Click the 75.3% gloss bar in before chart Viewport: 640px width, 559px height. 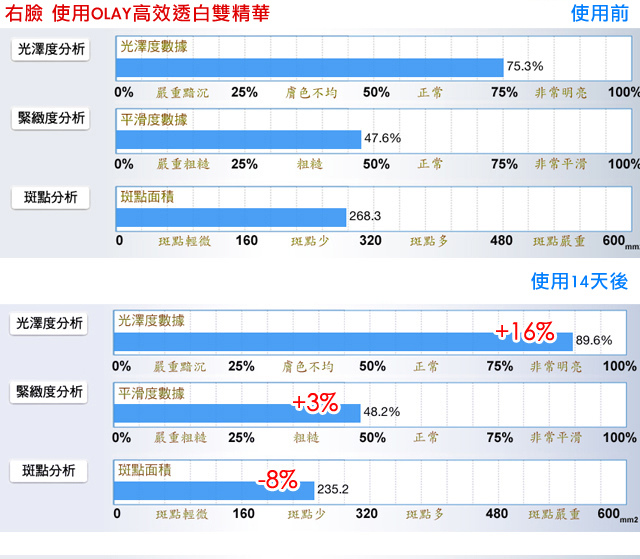tap(310, 68)
